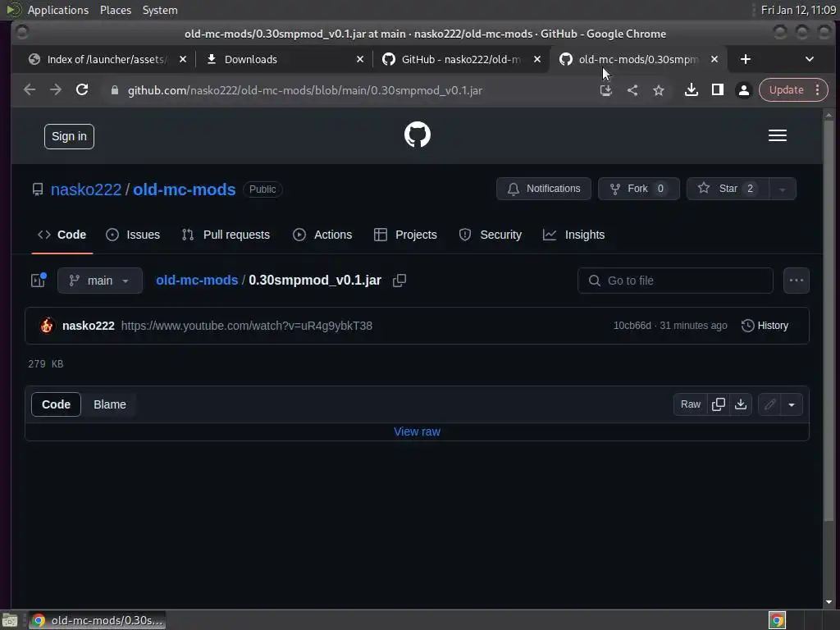This screenshot has height=630, width=840.
Task: Expand more edit options dropdown
Action: 792,404
